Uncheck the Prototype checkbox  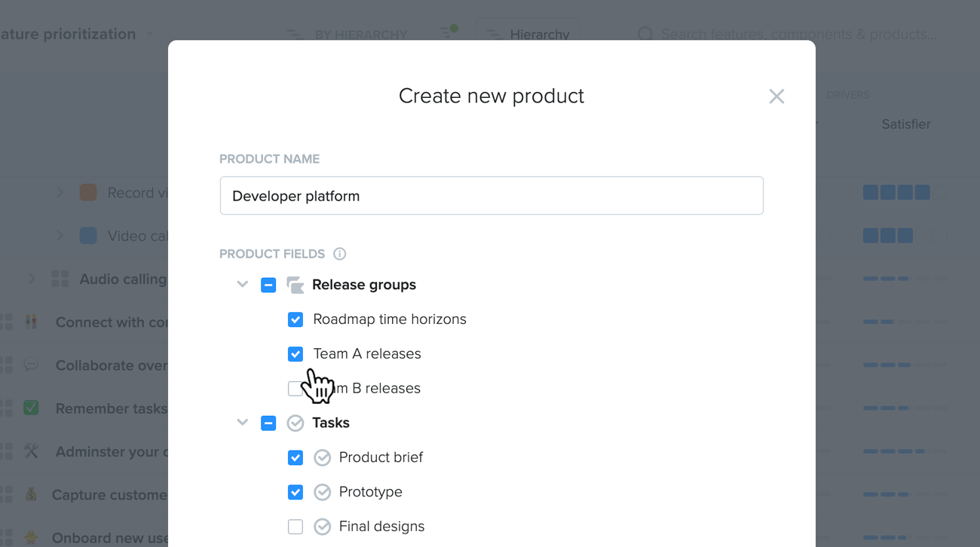tap(296, 492)
